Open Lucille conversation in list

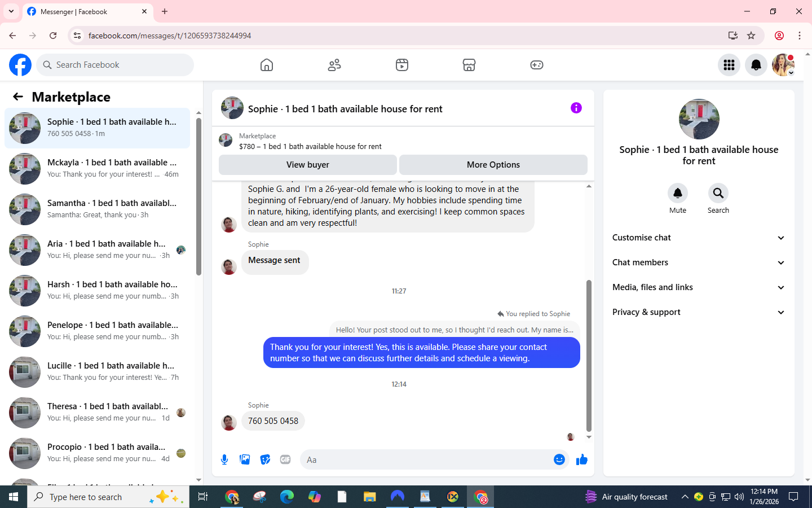(97, 372)
